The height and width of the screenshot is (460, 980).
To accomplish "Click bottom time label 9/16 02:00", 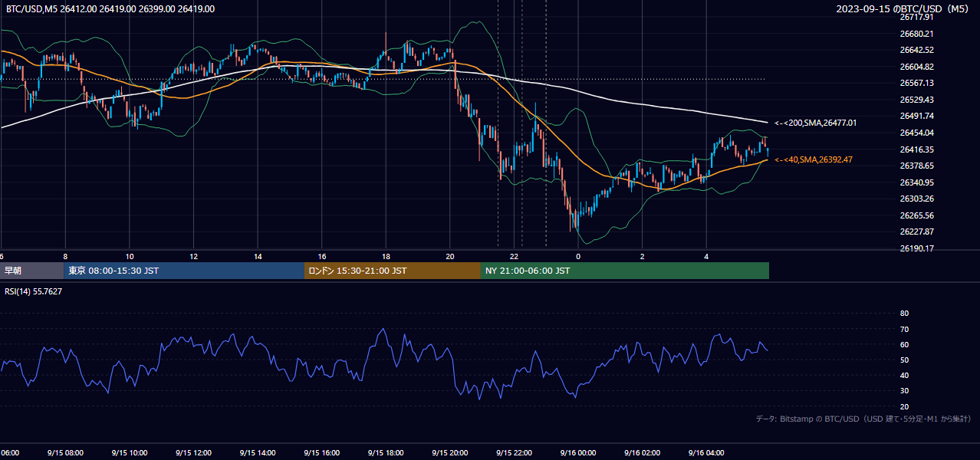I will pos(642,453).
